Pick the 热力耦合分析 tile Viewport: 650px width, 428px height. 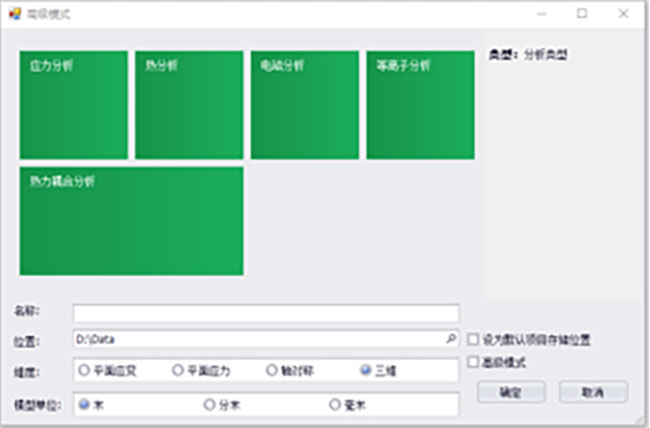131,221
